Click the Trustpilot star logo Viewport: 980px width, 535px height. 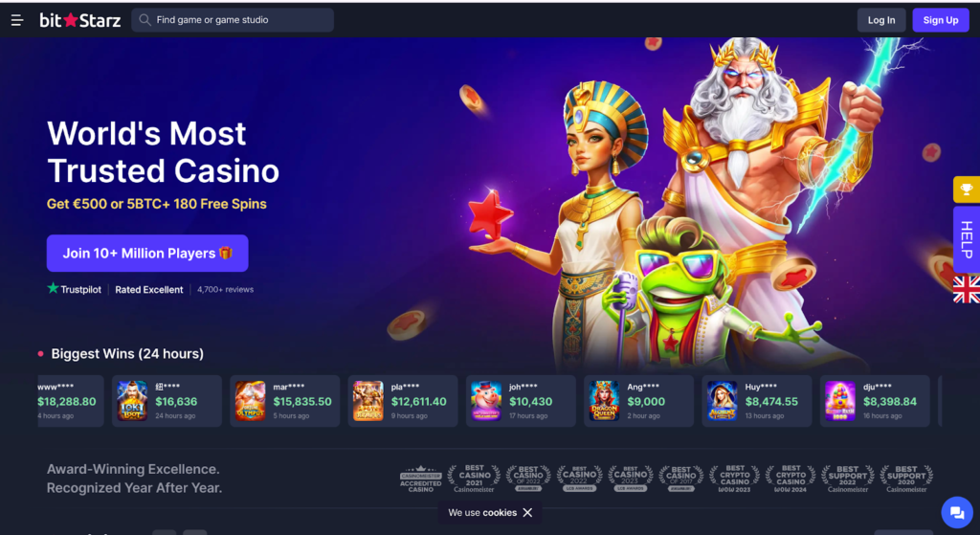54,289
